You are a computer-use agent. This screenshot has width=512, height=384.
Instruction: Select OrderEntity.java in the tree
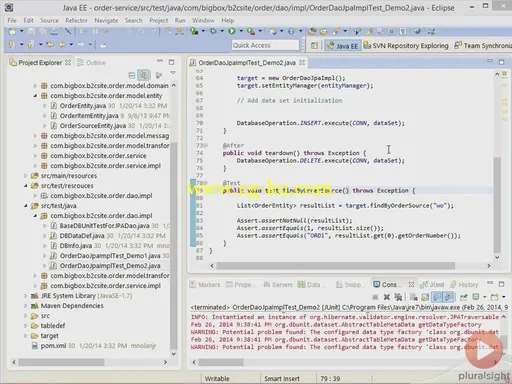tap(83, 106)
